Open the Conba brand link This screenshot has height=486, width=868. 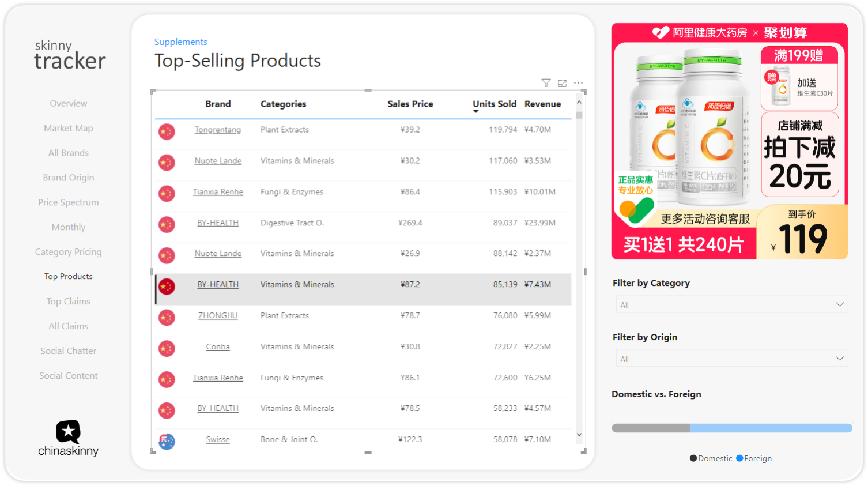pyautogui.click(x=218, y=346)
